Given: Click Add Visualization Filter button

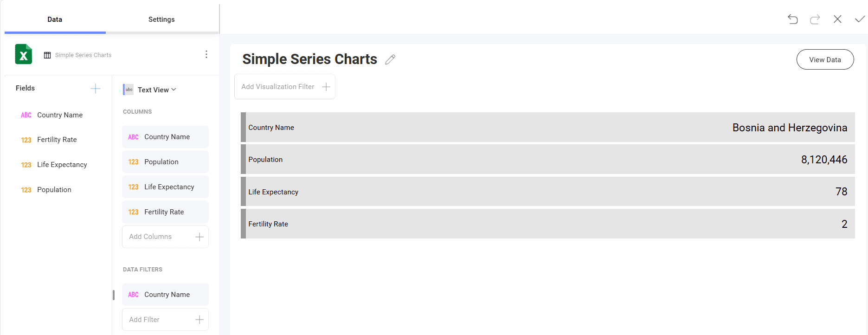Looking at the screenshot, I should pos(285,87).
